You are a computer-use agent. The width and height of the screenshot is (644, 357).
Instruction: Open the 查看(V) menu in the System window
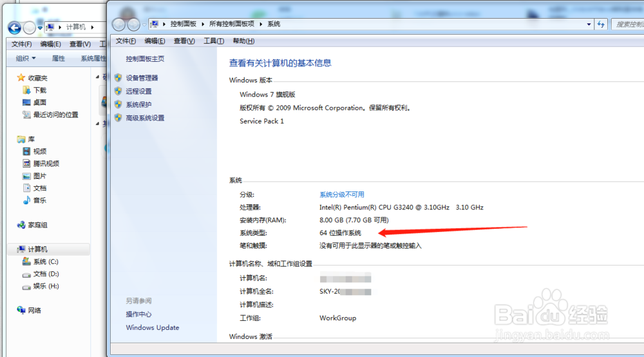(184, 41)
